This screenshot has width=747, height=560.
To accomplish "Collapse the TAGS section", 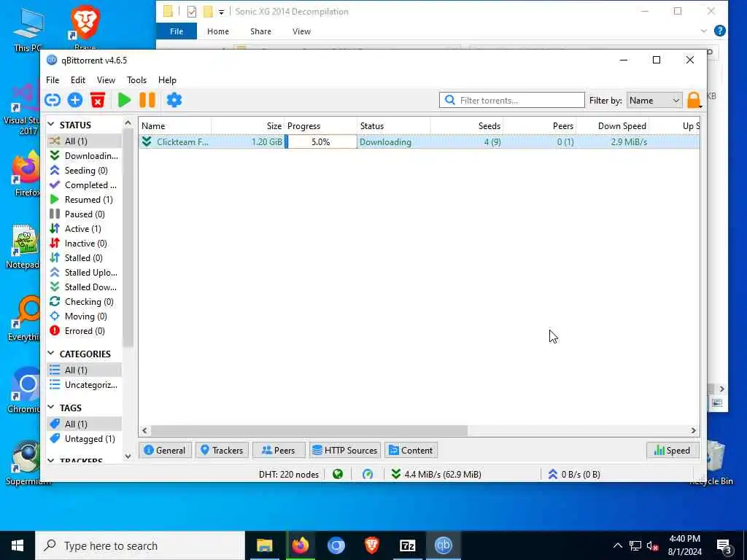I will [51, 408].
